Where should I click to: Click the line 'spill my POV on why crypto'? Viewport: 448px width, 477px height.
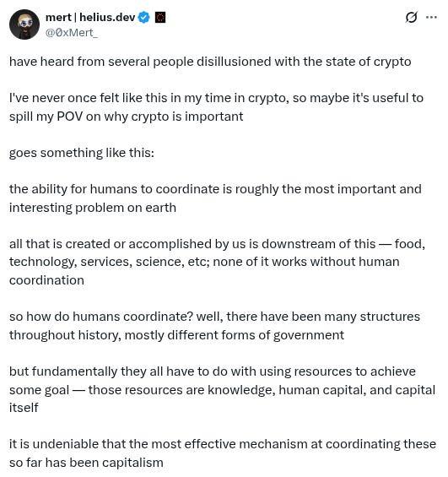127,117
